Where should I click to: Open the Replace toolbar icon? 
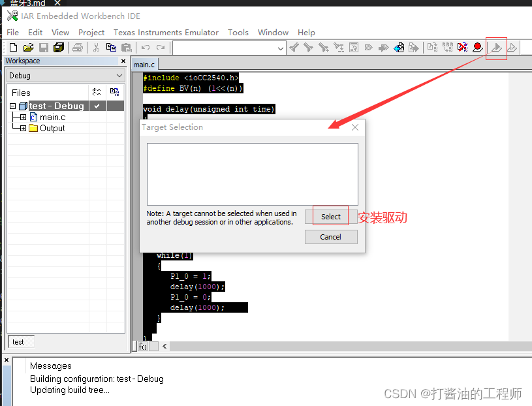[339, 48]
